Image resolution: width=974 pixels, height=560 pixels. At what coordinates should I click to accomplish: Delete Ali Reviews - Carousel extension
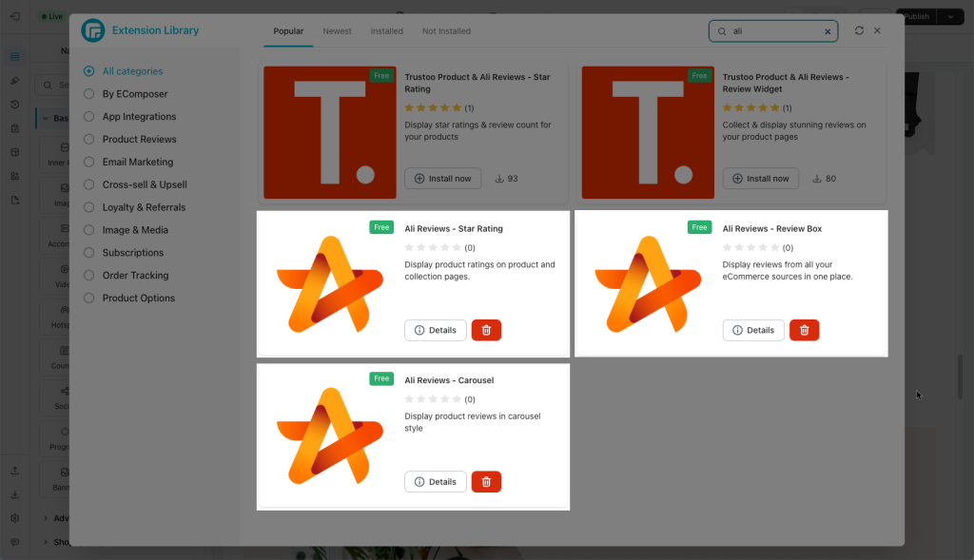point(486,482)
